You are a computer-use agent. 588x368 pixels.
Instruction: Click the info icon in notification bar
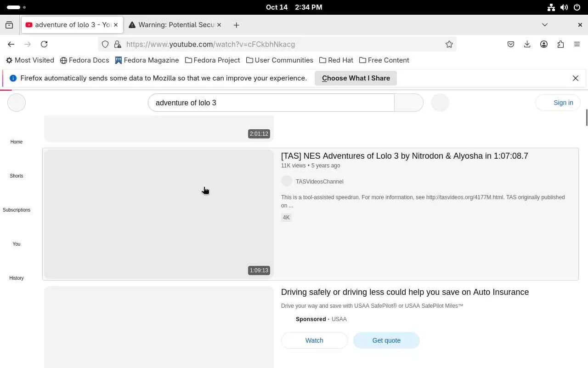click(x=13, y=78)
